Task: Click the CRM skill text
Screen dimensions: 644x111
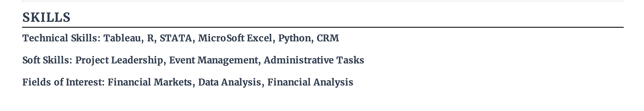Action: click(328, 38)
